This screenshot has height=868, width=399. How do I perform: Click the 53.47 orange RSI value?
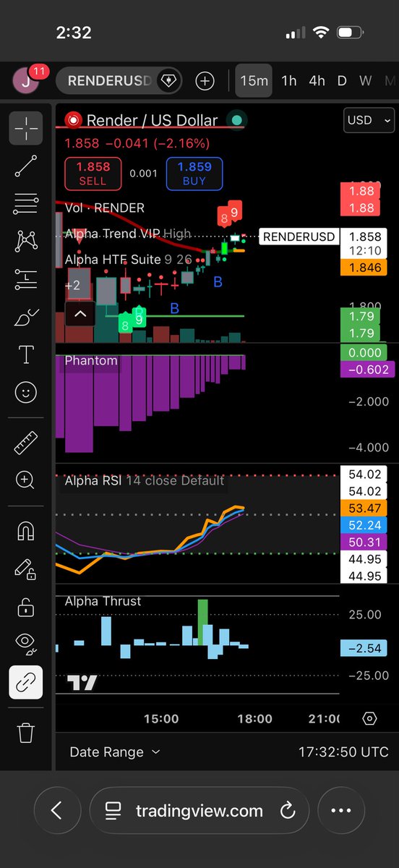pos(365,509)
